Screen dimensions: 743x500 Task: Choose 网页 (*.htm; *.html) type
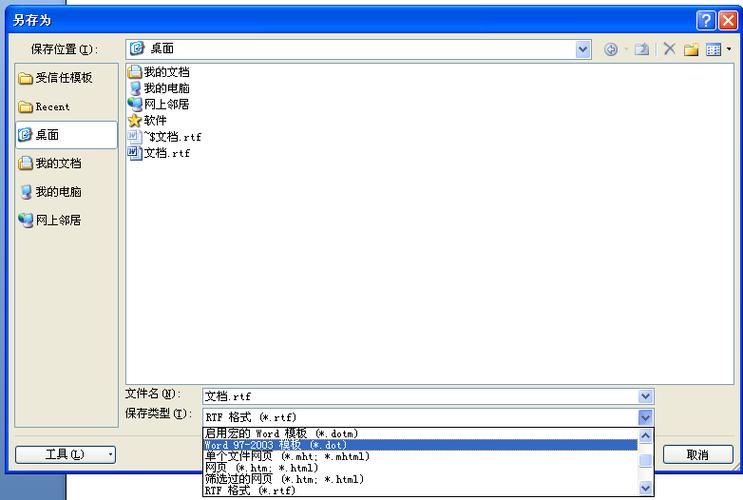coord(420,468)
